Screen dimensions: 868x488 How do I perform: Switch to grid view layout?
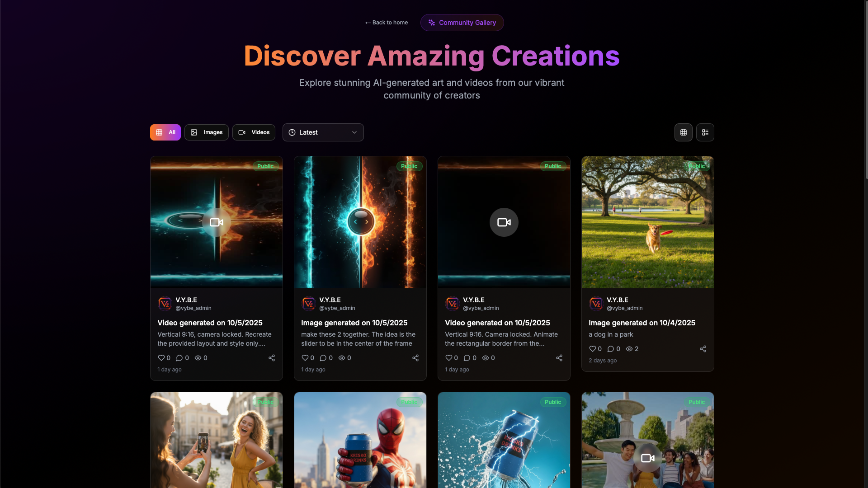point(683,132)
